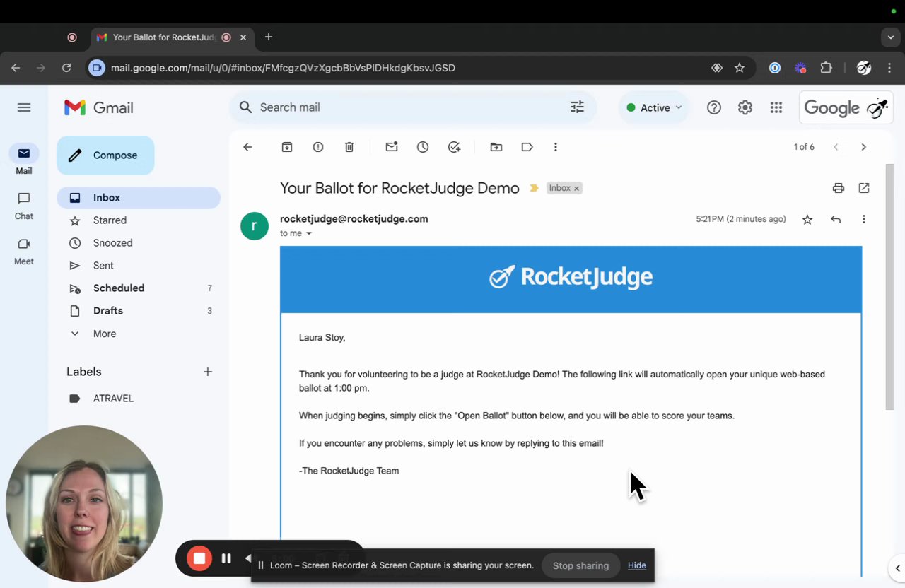Open the Gmail main menu hamburger icon
905x588 pixels.
click(24, 107)
